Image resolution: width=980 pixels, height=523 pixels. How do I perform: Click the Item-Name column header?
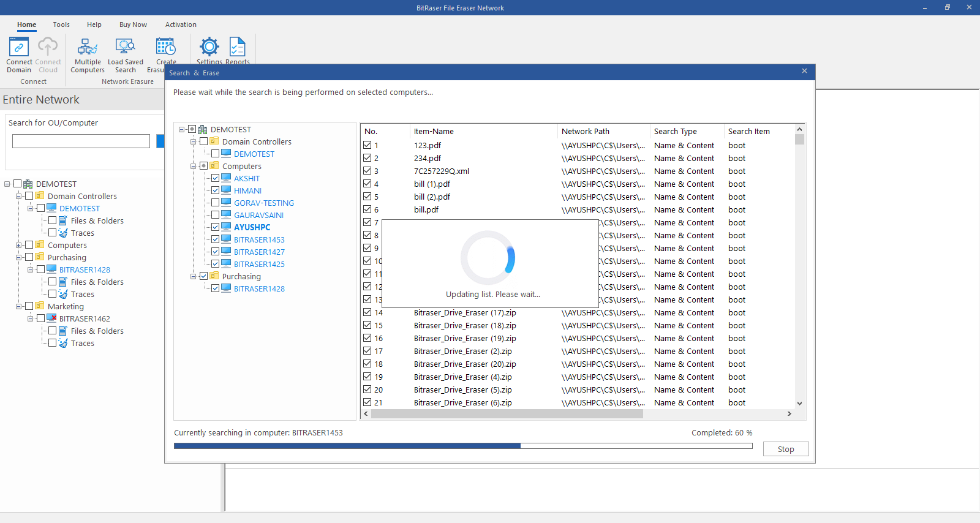coord(483,131)
